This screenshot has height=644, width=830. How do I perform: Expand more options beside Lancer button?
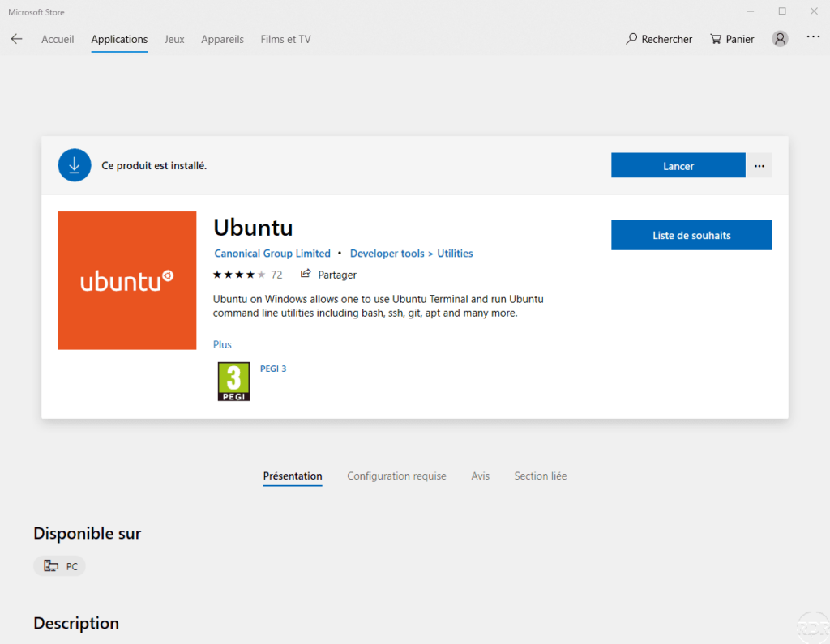pyautogui.click(x=759, y=166)
